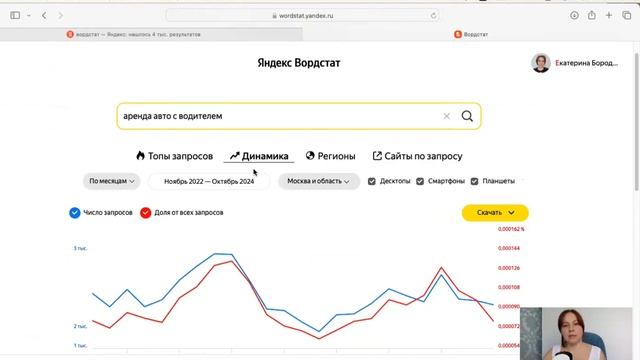Click the flame icon of Топы запросов

tap(140, 156)
